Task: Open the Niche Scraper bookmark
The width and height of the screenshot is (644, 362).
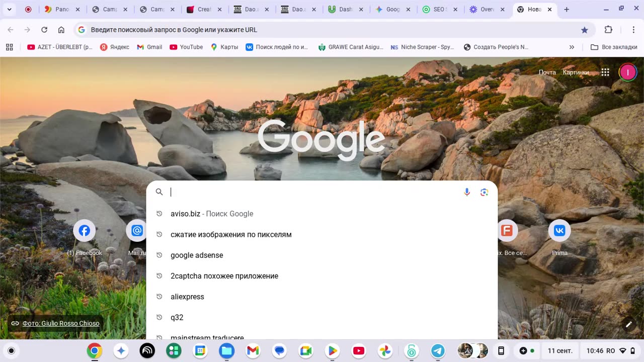Action: (422, 47)
